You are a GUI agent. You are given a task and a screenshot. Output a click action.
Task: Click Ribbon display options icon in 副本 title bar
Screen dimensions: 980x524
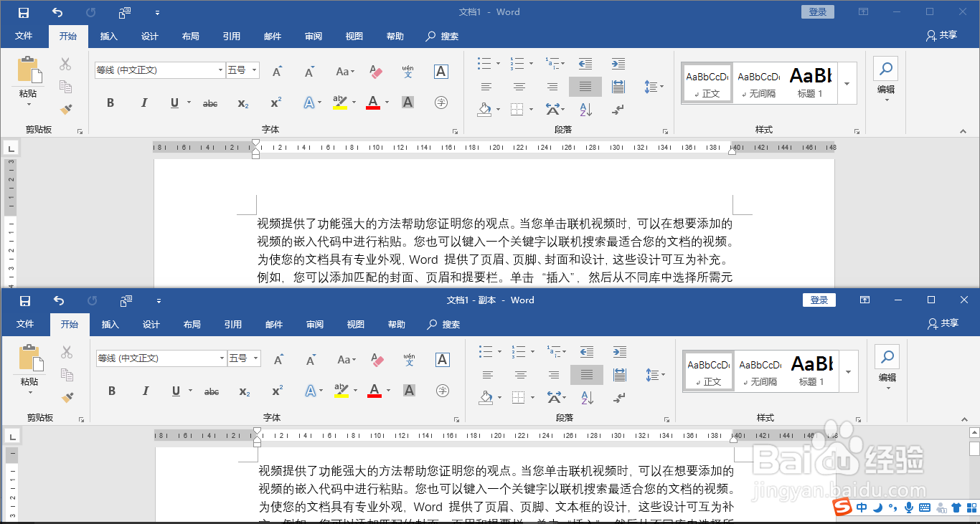(865, 300)
